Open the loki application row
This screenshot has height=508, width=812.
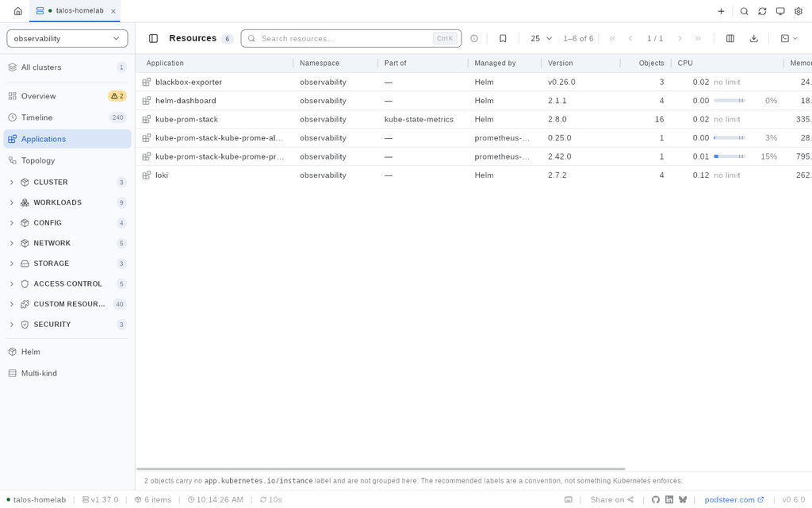(x=473, y=175)
